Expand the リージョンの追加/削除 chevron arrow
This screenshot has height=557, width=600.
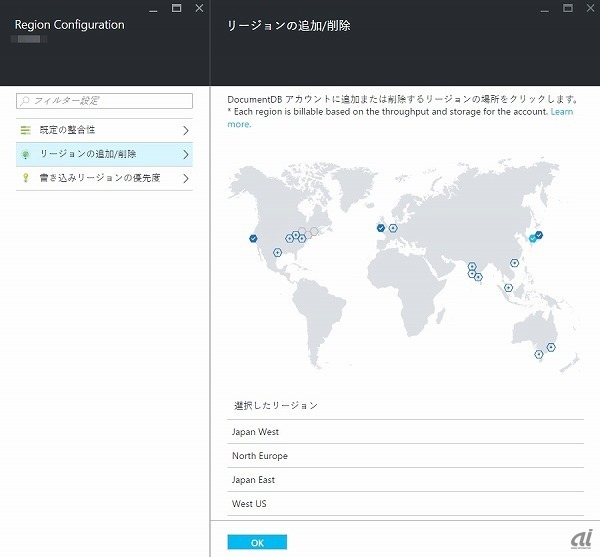(185, 154)
